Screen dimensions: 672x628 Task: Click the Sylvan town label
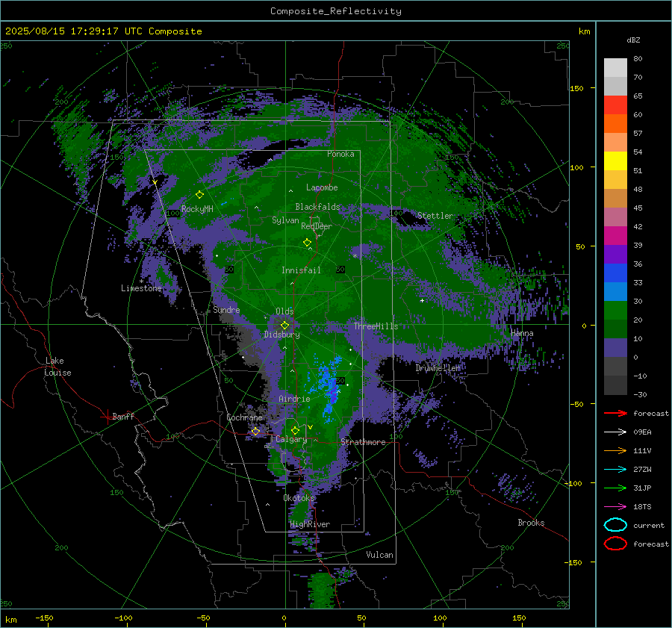point(285,220)
